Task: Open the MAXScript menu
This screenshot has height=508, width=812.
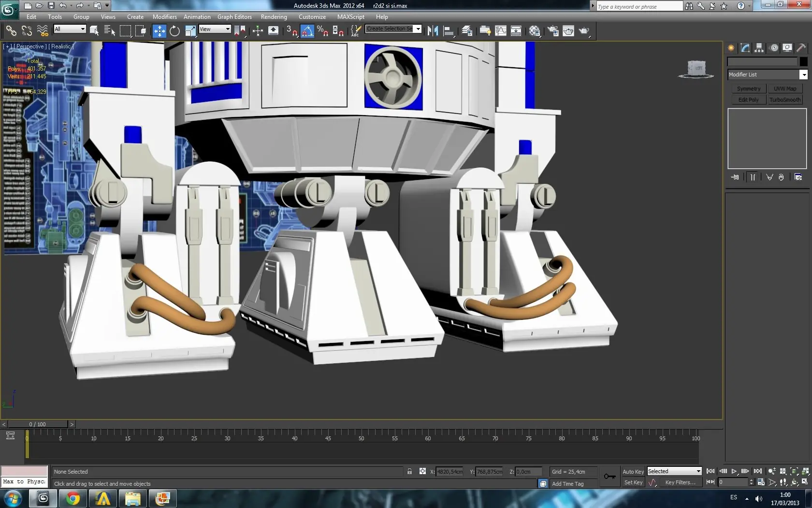Action: (x=351, y=17)
